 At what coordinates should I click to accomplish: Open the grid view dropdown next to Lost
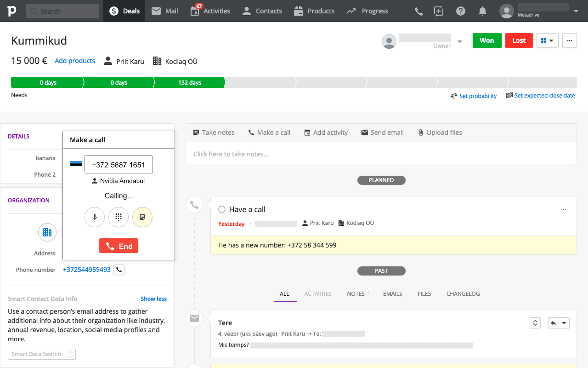pyautogui.click(x=547, y=40)
